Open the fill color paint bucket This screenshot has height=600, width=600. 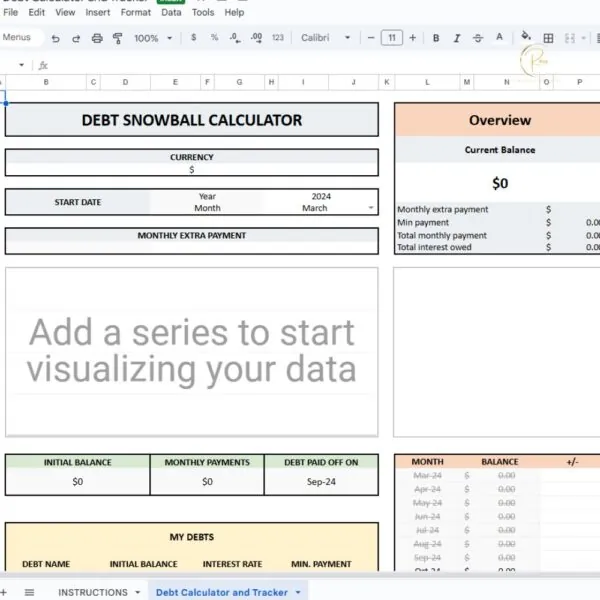point(526,36)
